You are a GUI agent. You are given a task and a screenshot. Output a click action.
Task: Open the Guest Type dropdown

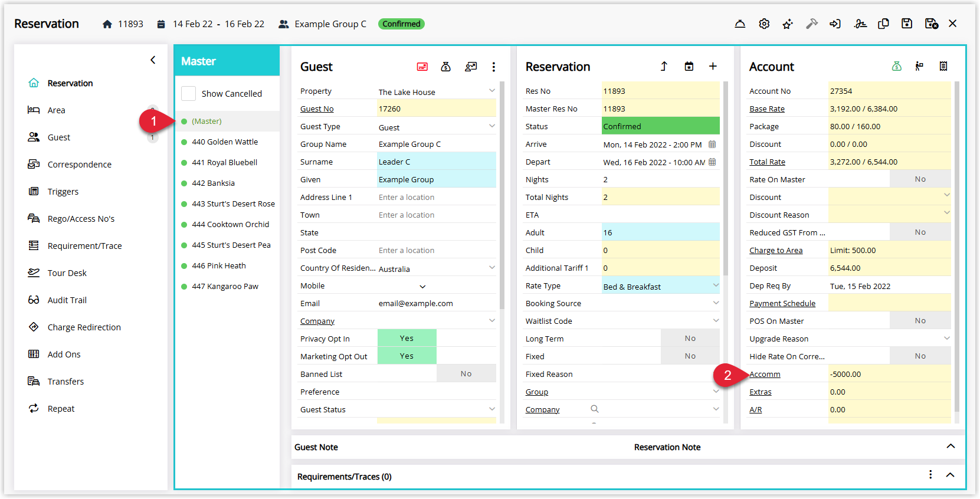[x=492, y=126]
